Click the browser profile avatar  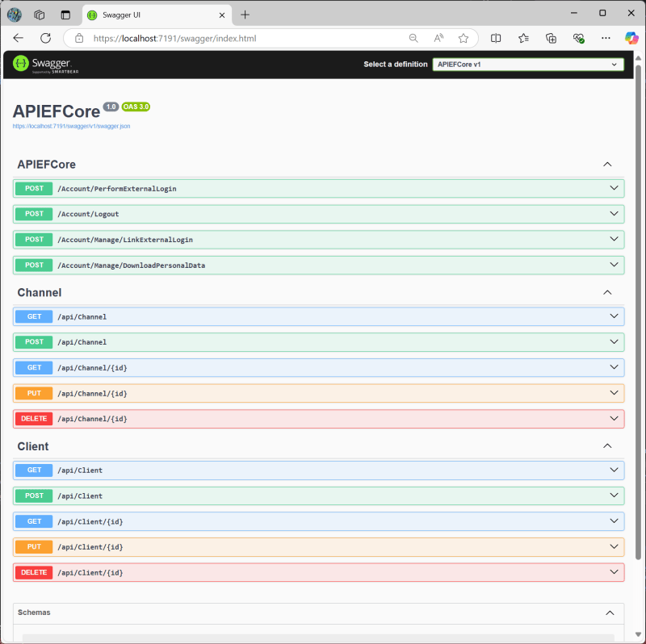(15, 15)
